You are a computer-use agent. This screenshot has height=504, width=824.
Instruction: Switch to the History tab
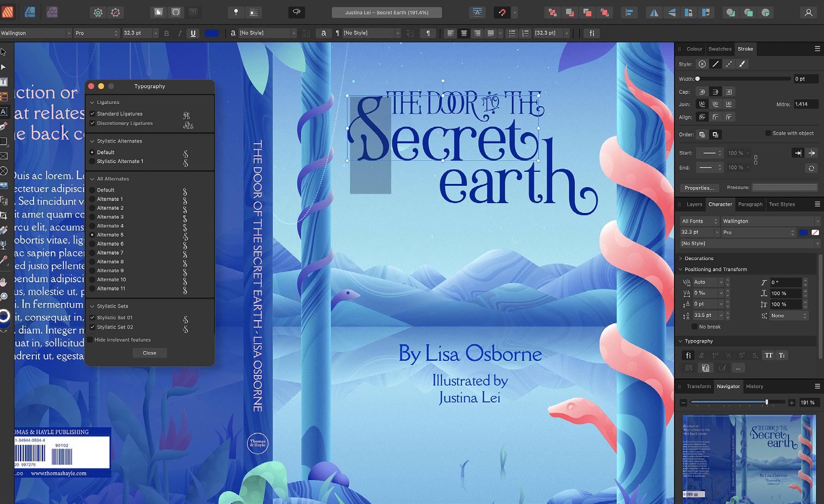(x=754, y=386)
